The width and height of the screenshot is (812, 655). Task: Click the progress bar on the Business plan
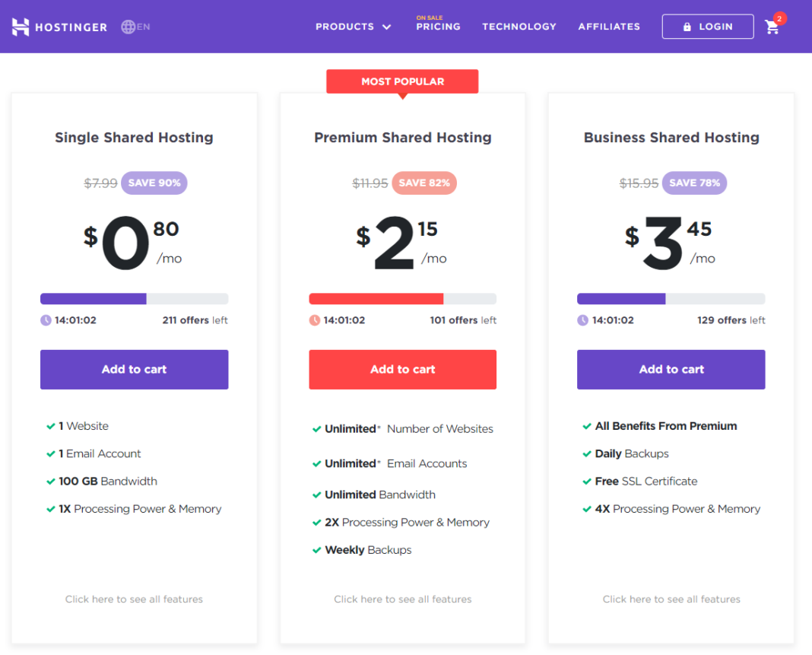[x=671, y=298]
